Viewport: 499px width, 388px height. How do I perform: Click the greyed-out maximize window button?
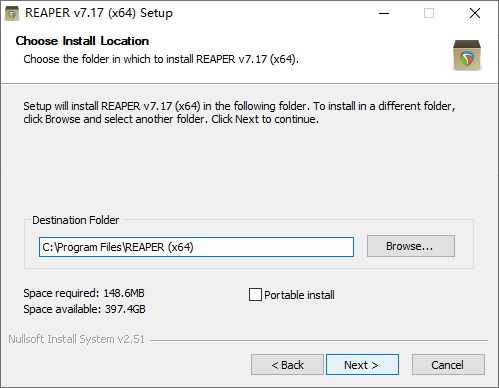pos(429,13)
